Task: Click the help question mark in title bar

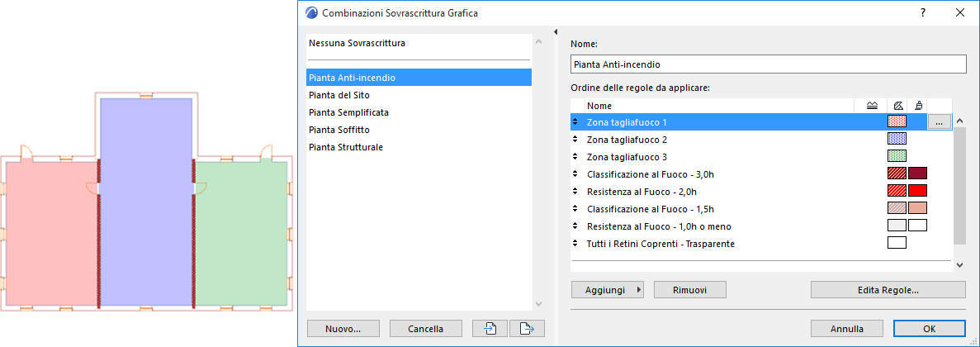Action: click(x=923, y=12)
